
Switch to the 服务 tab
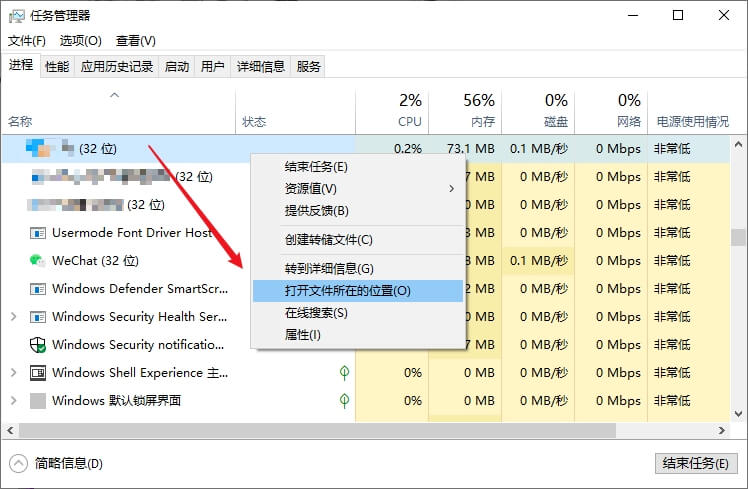pyautogui.click(x=308, y=66)
